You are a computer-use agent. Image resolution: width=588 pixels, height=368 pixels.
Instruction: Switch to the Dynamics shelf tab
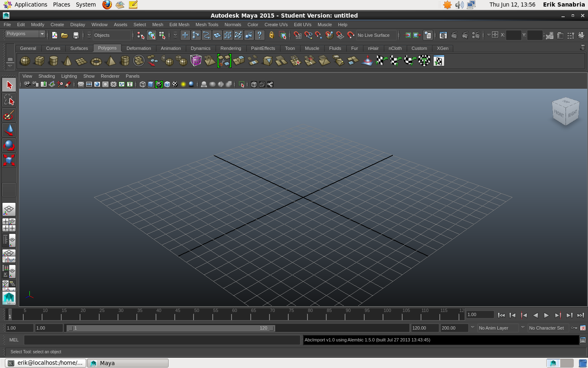200,48
